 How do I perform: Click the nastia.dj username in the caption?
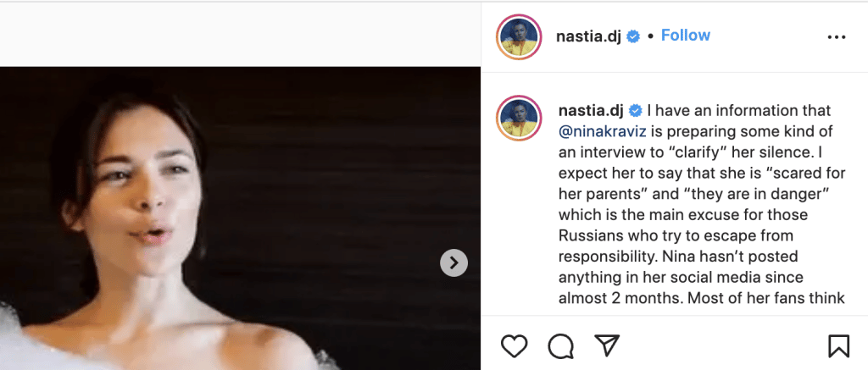coord(592,111)
